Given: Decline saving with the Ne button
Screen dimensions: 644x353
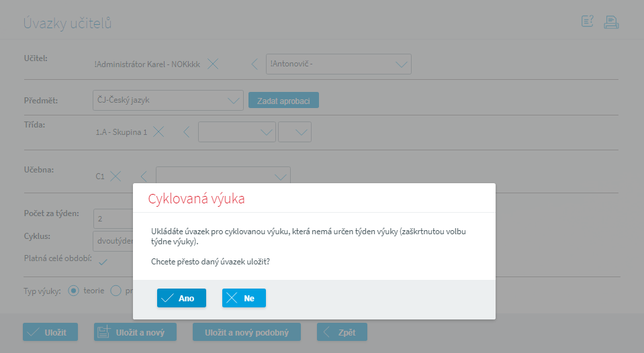Looking at the screenshot, I should 244,298.
